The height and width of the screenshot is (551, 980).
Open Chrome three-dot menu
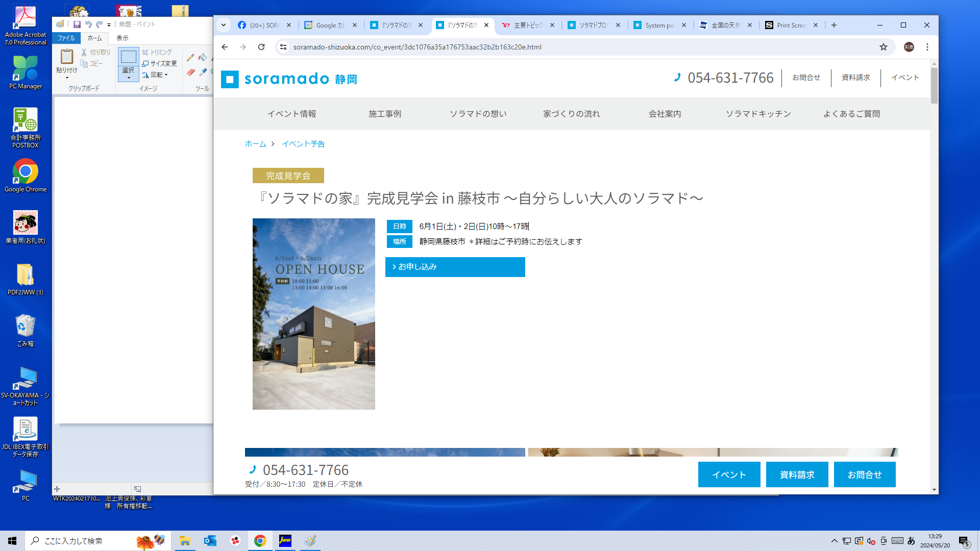point(927,47)
